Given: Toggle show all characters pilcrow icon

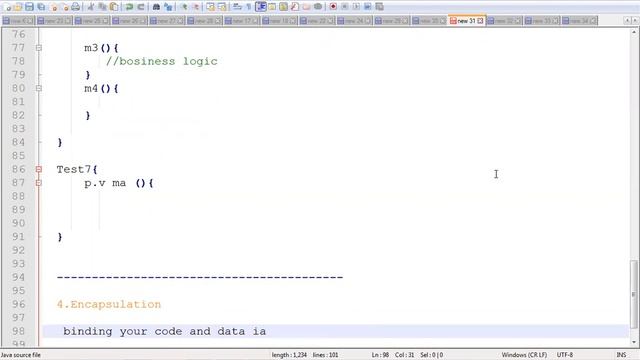Looking at the screenshot, I should pos(249,7).
